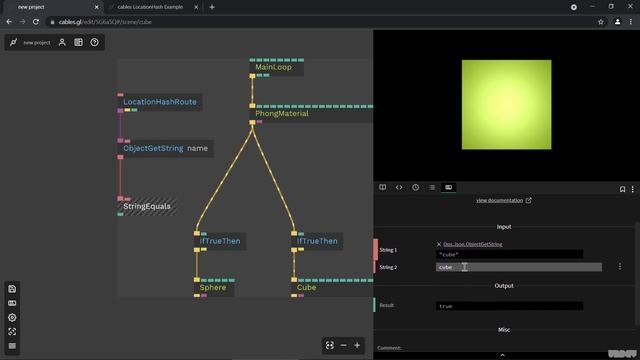The height and width of the screenshot is (360, 640).
Task: Click the parameters panel vertical scrollbar
Action: click(x=638, y=273)
